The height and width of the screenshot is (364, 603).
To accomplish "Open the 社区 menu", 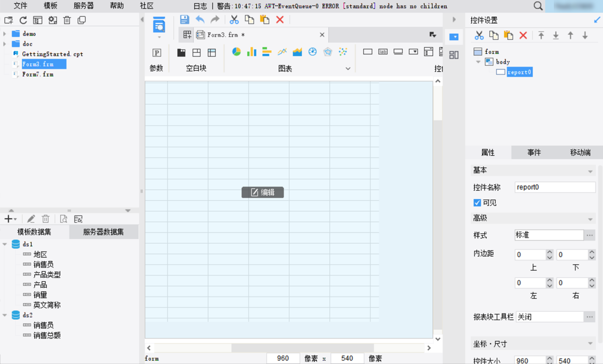I will [x=147, y=6].
